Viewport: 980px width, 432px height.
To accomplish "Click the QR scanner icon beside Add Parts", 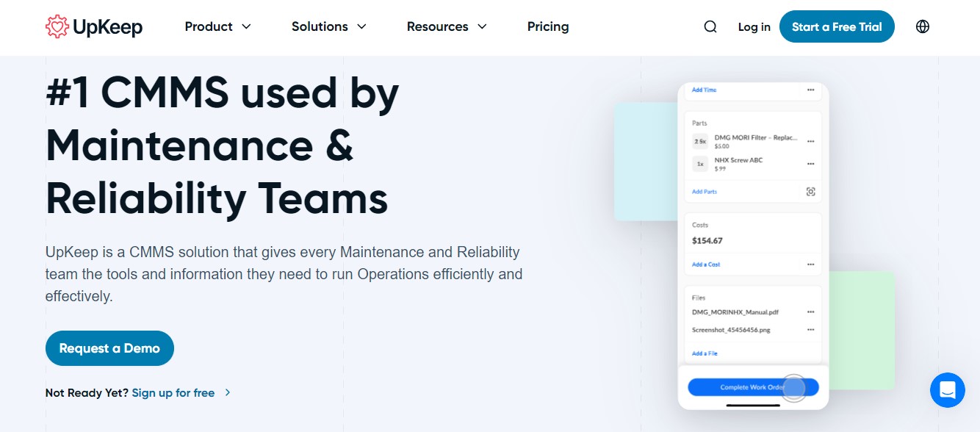I will click(x=810, y=191).
